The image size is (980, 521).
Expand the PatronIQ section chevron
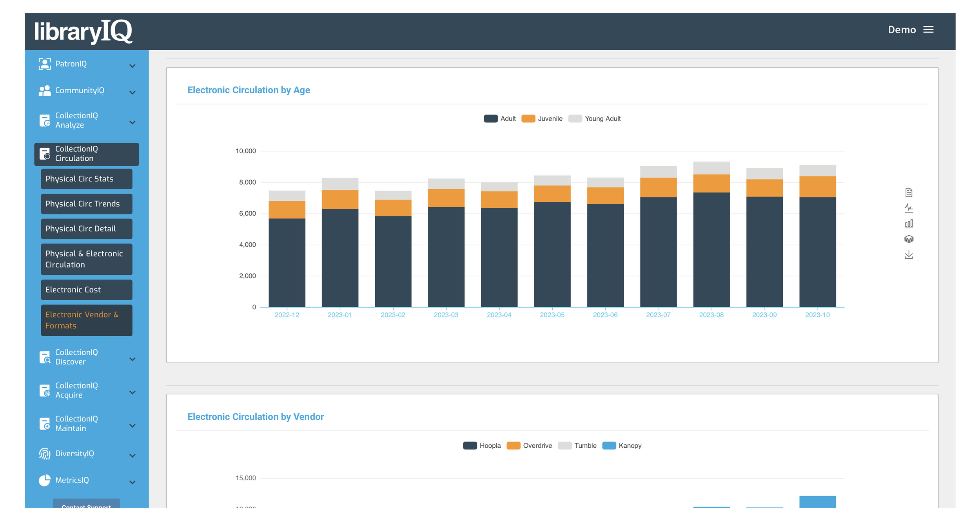tap(132, 66)
